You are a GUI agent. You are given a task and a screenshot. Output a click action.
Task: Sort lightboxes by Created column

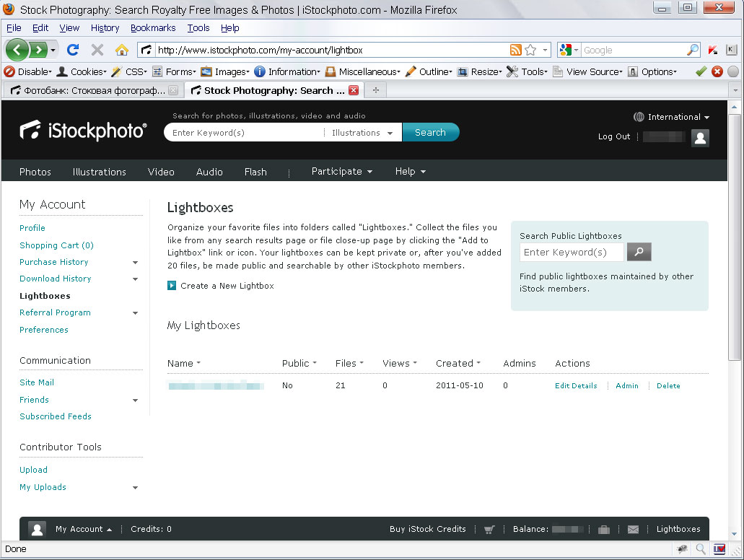pos(458,363)
